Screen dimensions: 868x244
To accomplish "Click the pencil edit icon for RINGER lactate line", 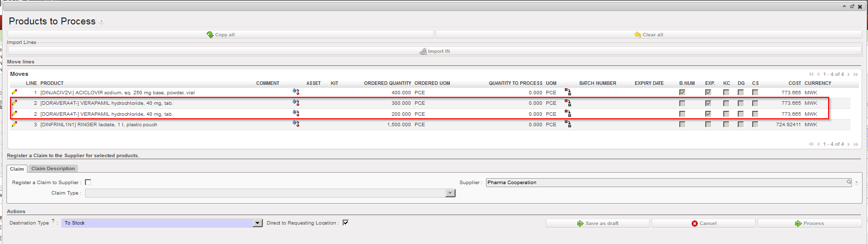I will [x=14, y=124].
